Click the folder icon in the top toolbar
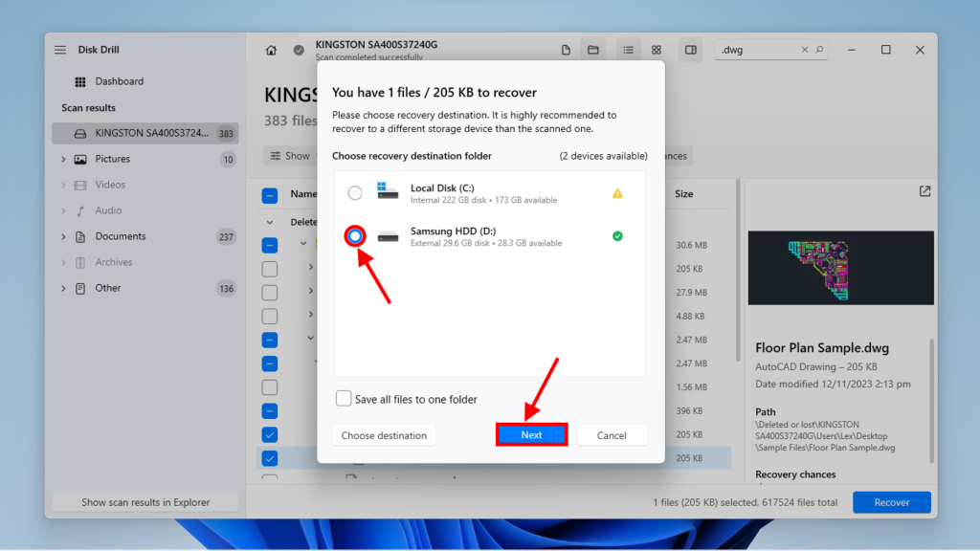This screenshot has height=551, width=980. (x=593, y=49)
